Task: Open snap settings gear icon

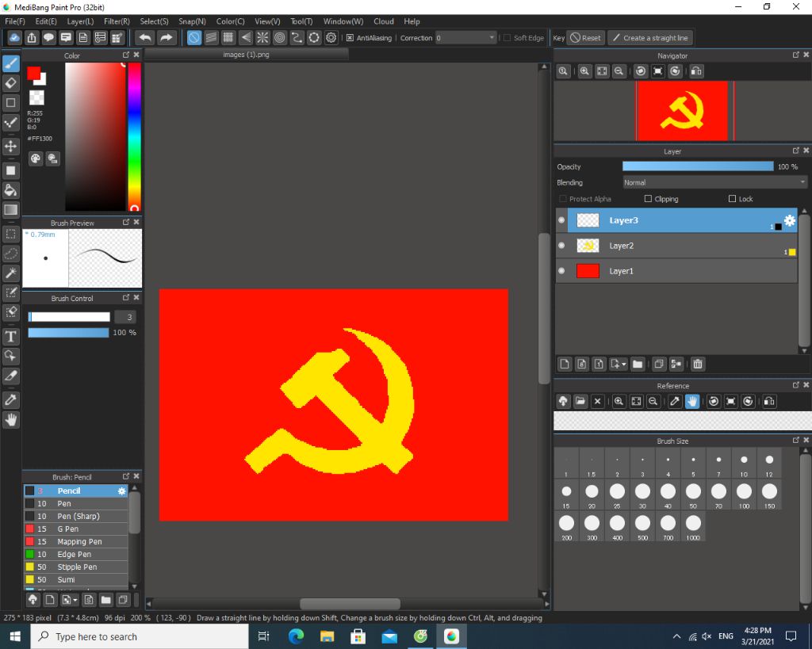Action: [x=331, y=38]
